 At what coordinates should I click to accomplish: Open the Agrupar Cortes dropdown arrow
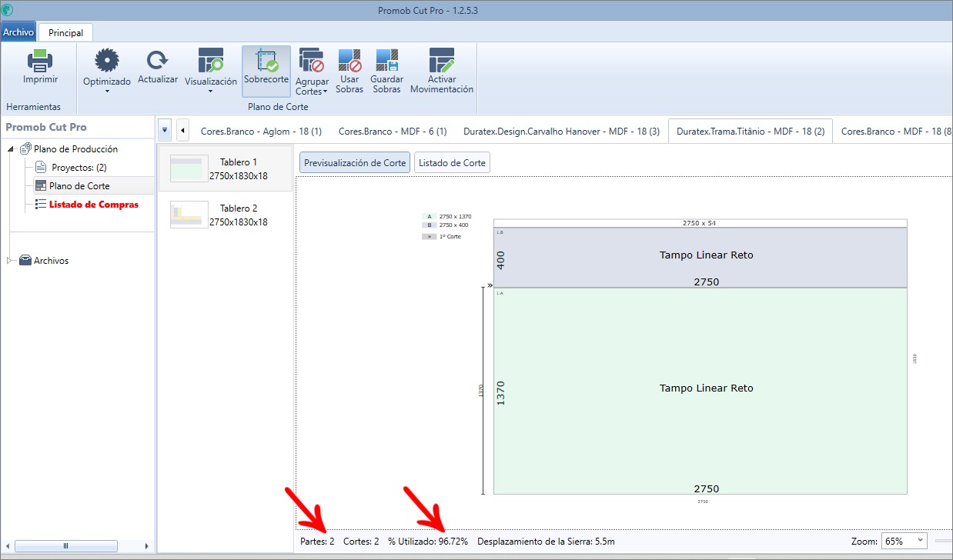pos(326,92)
